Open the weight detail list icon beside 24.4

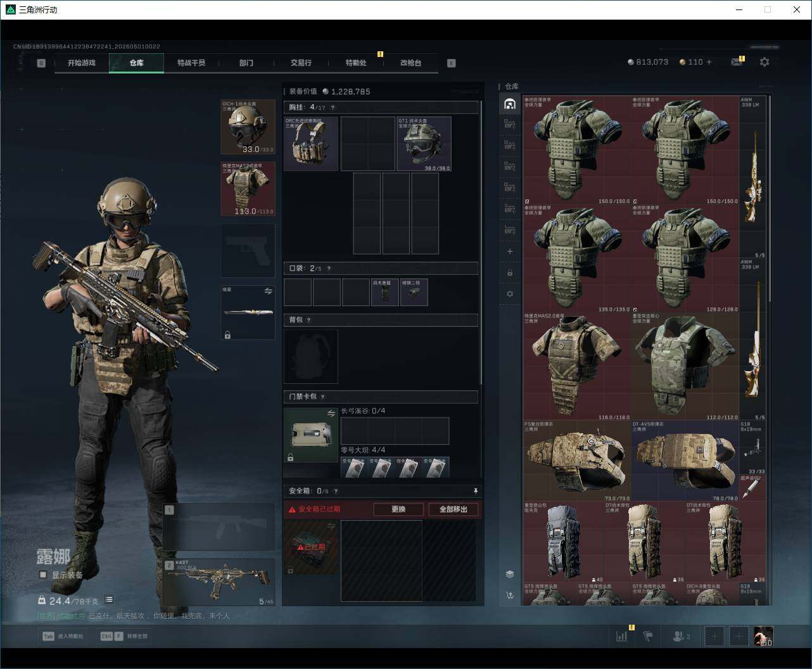109,600
